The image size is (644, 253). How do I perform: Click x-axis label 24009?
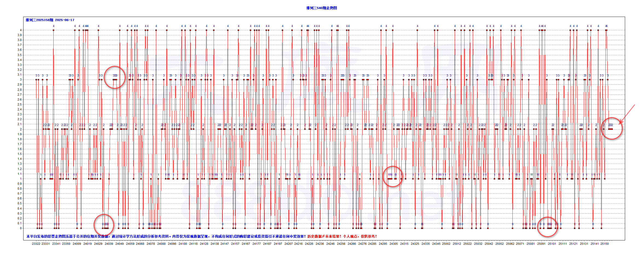tap(77, 244)
